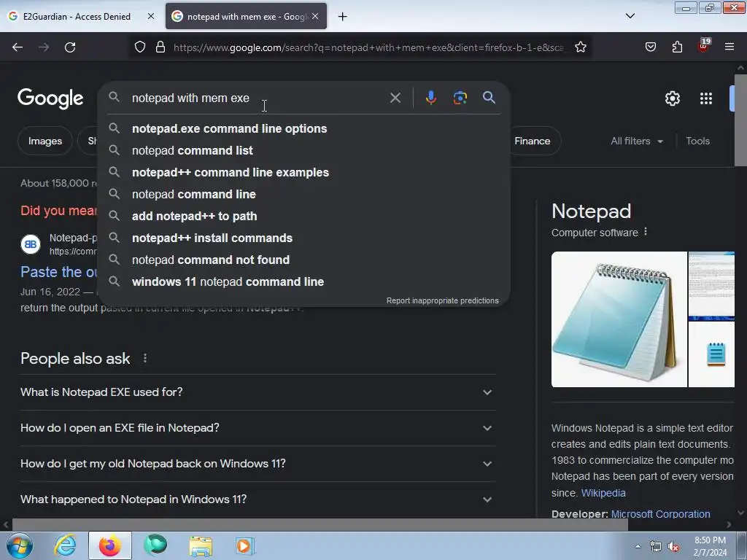Choose suggestion notepad command not found

click(x=303, y=260)
